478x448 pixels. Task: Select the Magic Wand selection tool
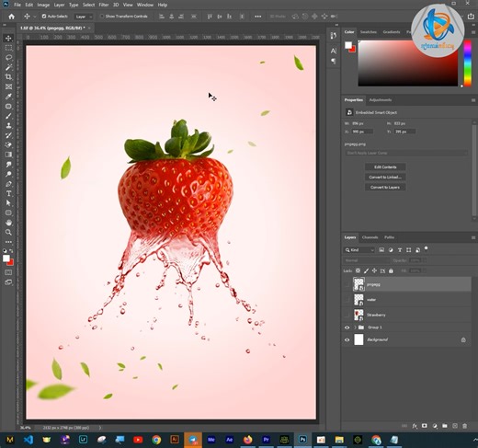coord(8,67)
